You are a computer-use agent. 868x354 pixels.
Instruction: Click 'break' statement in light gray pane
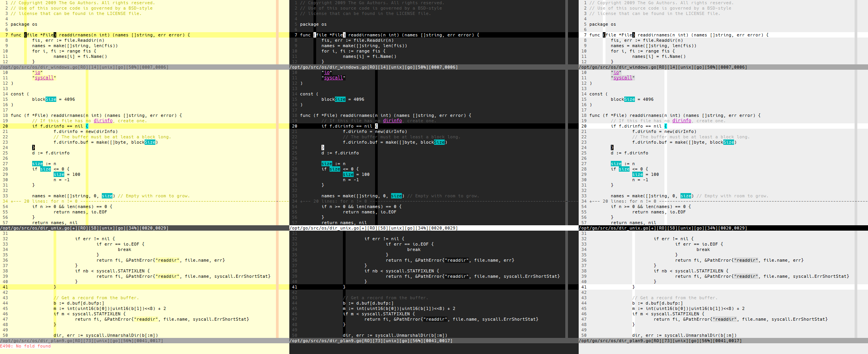(x=703, y=249)
